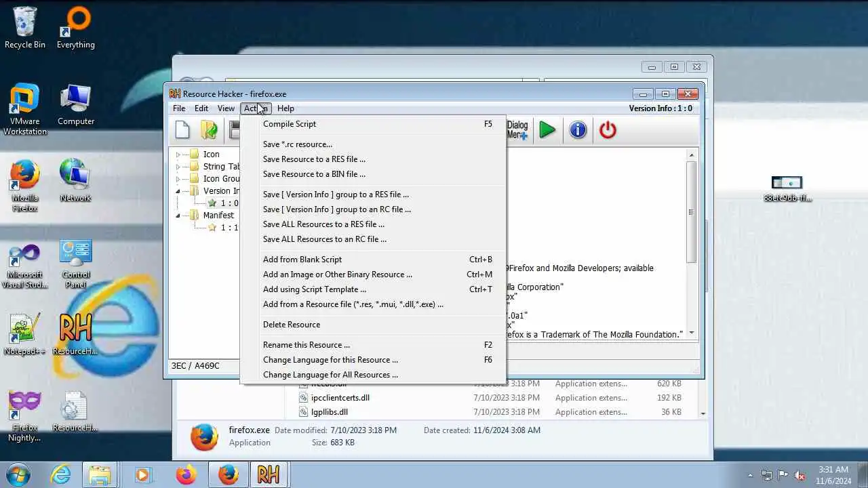868x488 pixels.
Task: Select the 88efc9db desktop file icon
Action: click(787, 189)
